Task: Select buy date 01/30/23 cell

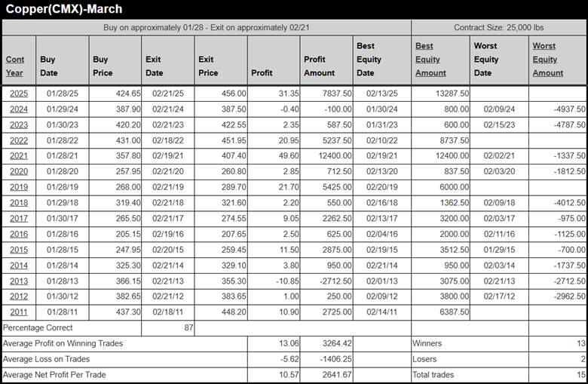Action: coord(63,125)
